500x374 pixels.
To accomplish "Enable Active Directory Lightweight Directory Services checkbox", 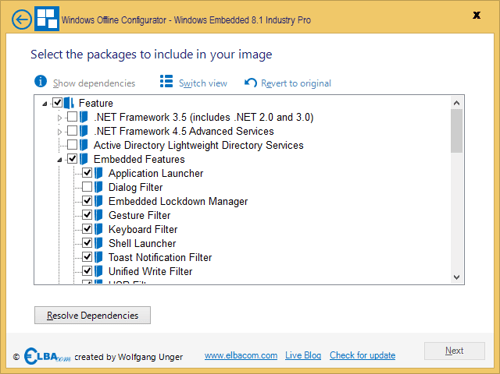I will click(72, 145).
